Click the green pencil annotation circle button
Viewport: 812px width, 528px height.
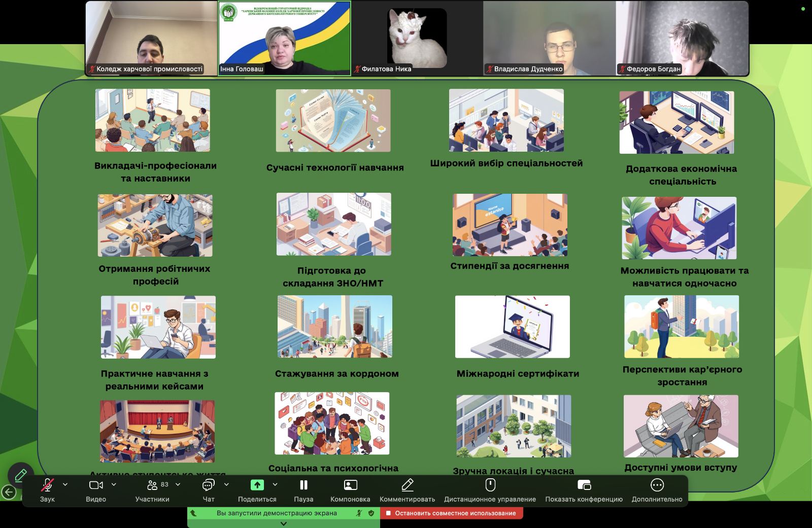(x=21, y=475)
